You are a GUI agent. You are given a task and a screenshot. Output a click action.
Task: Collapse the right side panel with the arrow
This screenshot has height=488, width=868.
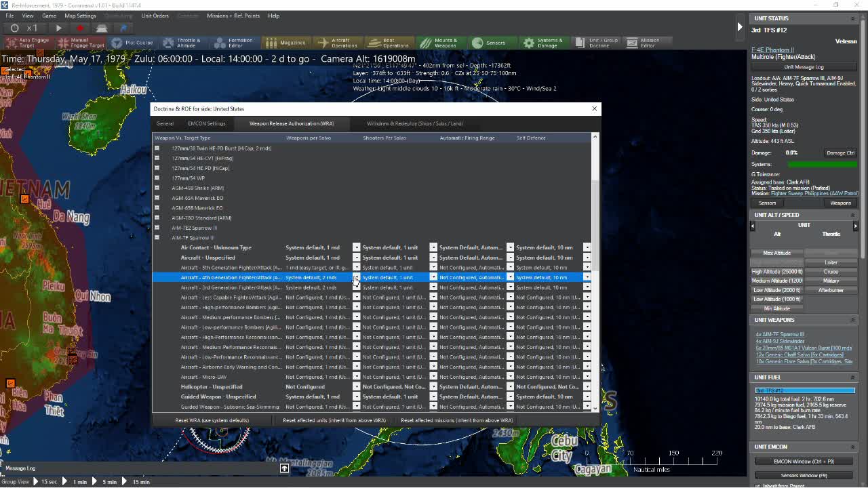point(740,27)
